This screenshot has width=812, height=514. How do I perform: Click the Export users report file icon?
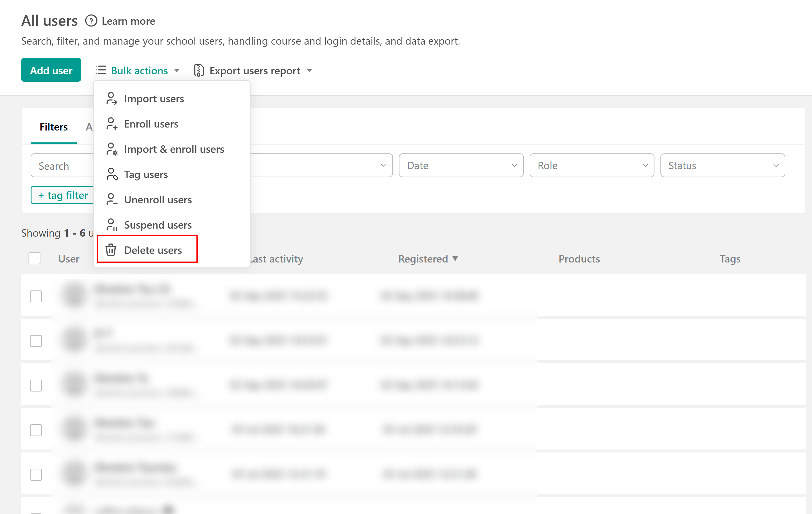[x=199, y=70]
